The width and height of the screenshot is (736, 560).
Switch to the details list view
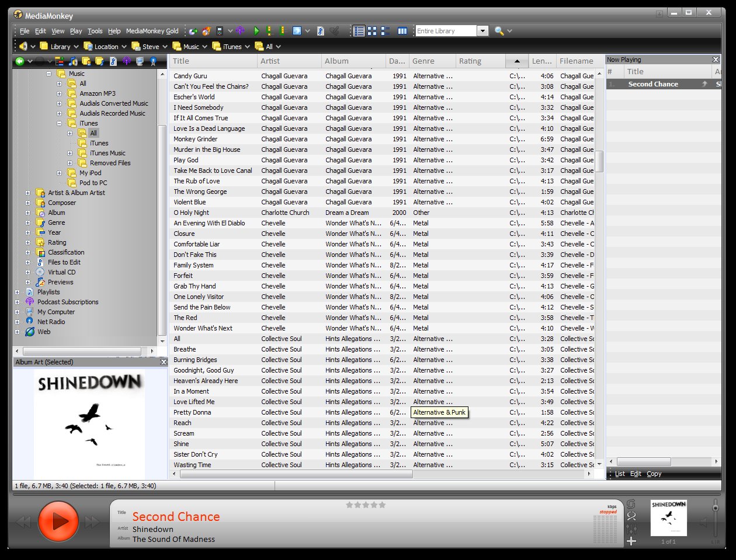click(x=359, y=31)
